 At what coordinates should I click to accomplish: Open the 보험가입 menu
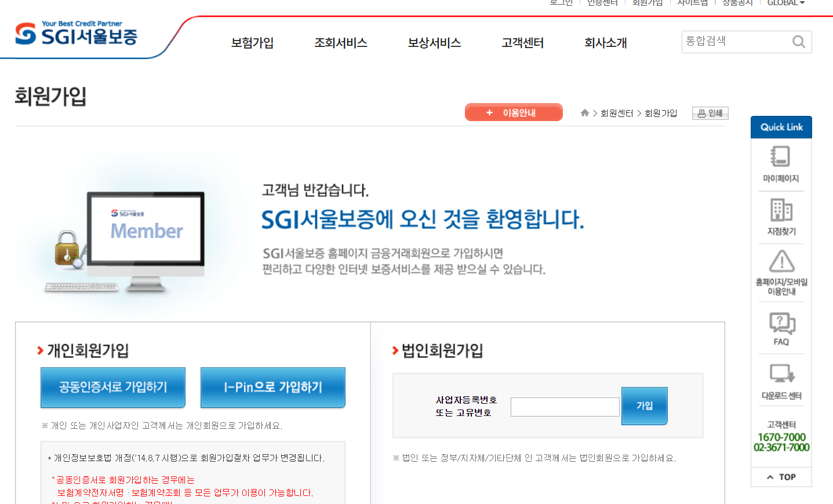click(x=252, y=43)
